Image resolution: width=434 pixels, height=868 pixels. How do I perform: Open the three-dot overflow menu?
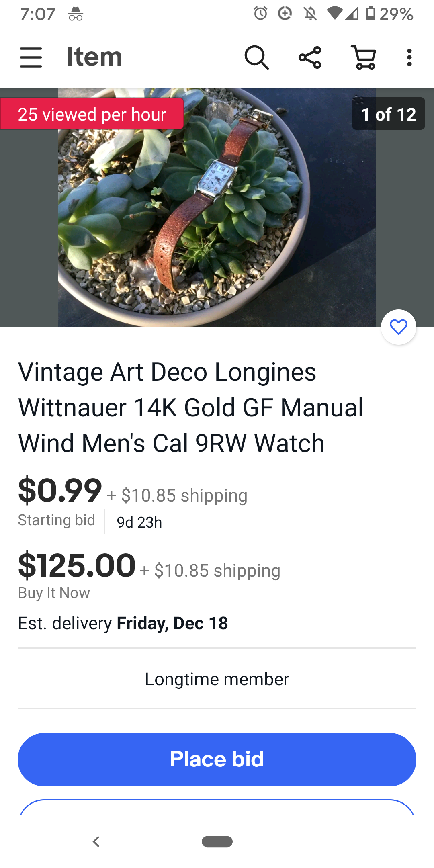pyautogui.click(x=409, y=57)
